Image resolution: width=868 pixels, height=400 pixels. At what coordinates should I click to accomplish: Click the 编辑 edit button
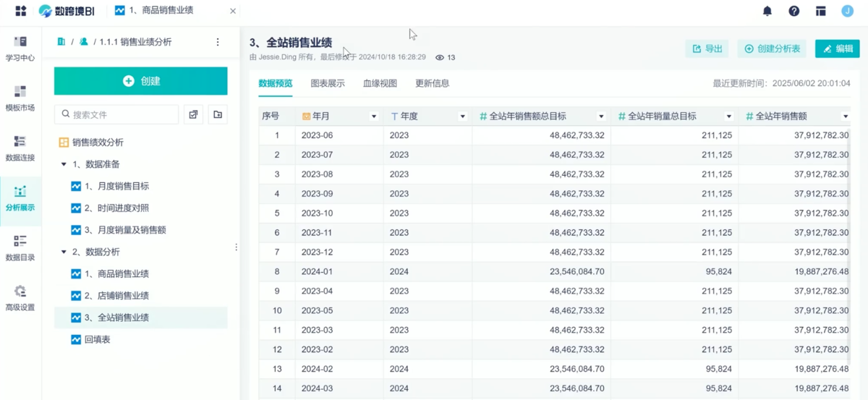(x=837, y=48)
